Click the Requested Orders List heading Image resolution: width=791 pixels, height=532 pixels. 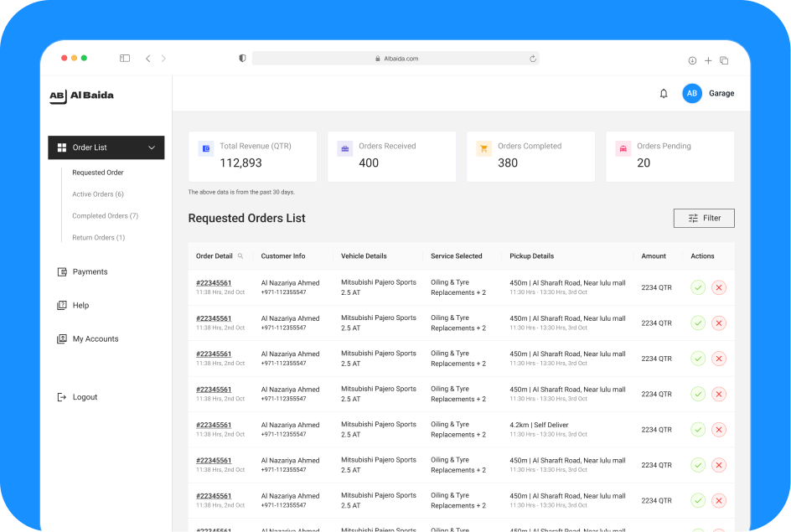(x=246, y=219)
